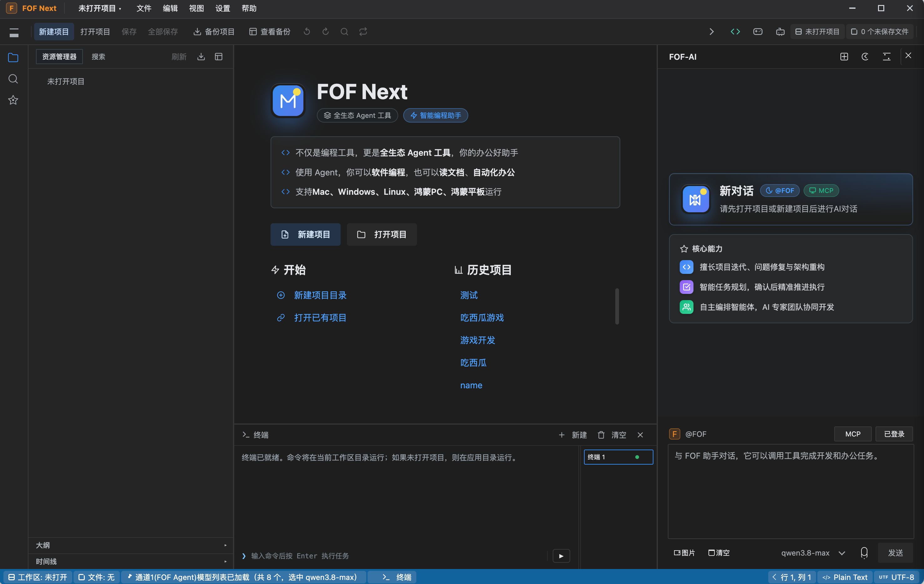Open the favorites star icon in sidebar
Image resolution: width=924 pixels, height=584 pixels.
click(13, 100)
